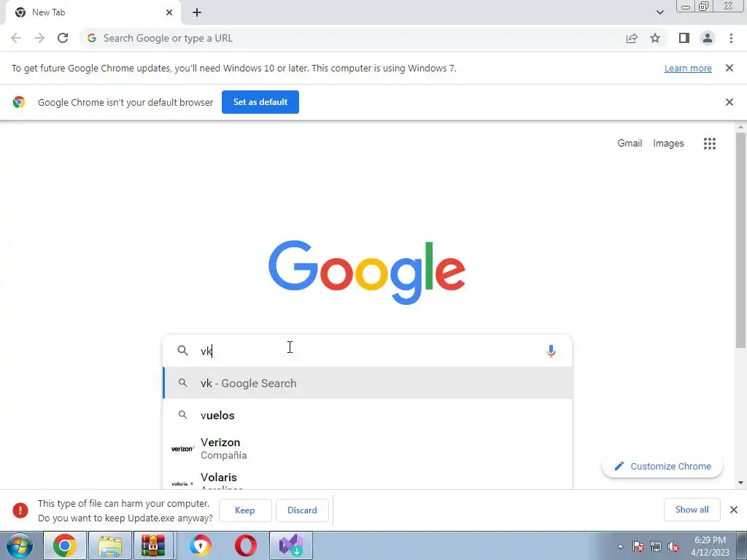
Task: Show hidden system tray icons
Action: coord(620,547)
